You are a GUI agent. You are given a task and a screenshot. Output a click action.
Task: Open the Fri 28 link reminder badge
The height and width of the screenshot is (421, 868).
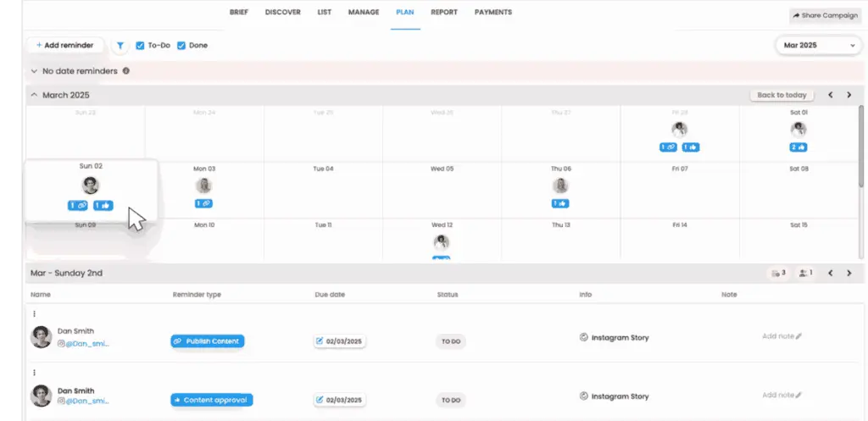tap(668, 147)
